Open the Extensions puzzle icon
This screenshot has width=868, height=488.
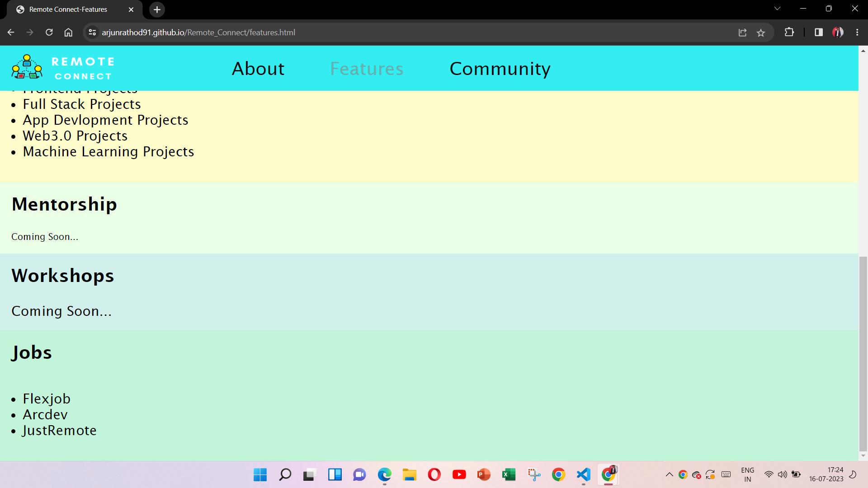789,33
